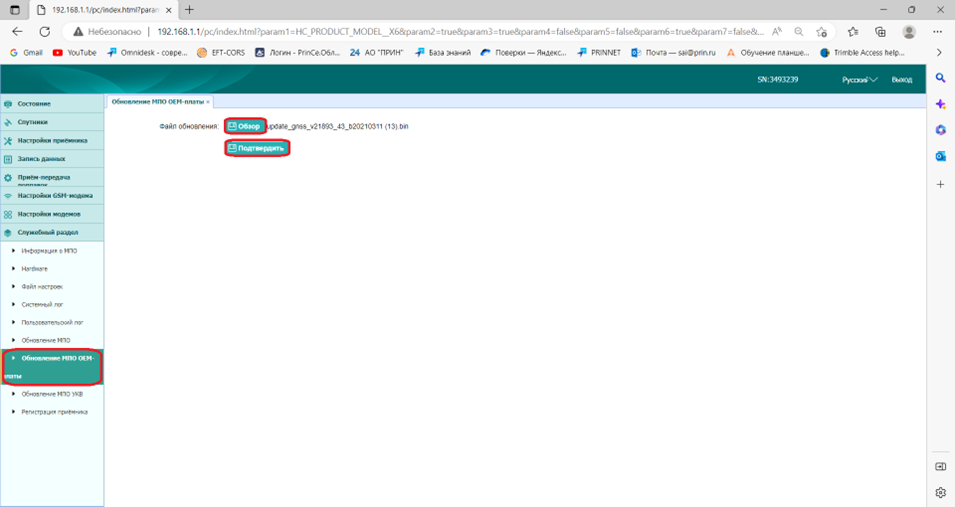Select Системный лог item
This screenshot has width=955, height=507.
[42, 304]
